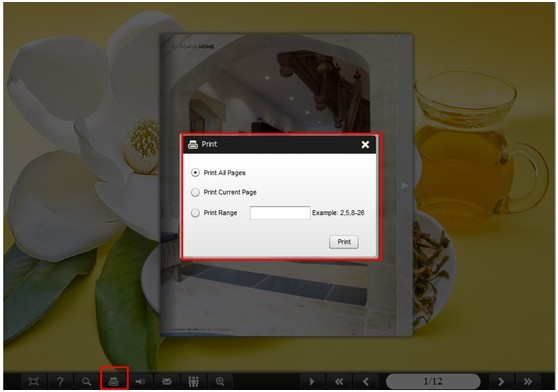558x392 pixels.
Task: Select Print Range option
Action: [195, 213]
